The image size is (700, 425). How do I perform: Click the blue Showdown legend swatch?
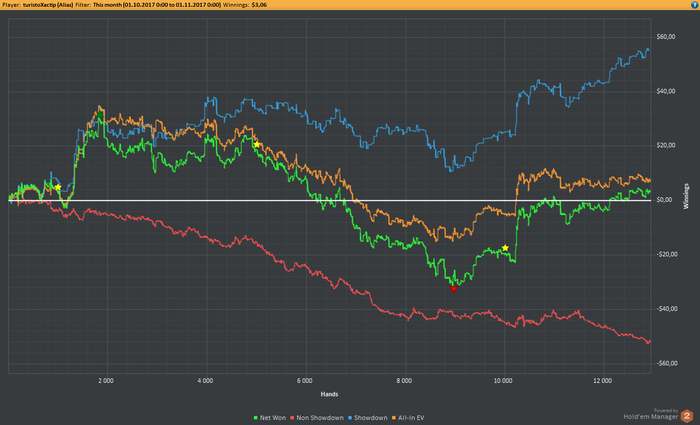(x=350, y=418)
